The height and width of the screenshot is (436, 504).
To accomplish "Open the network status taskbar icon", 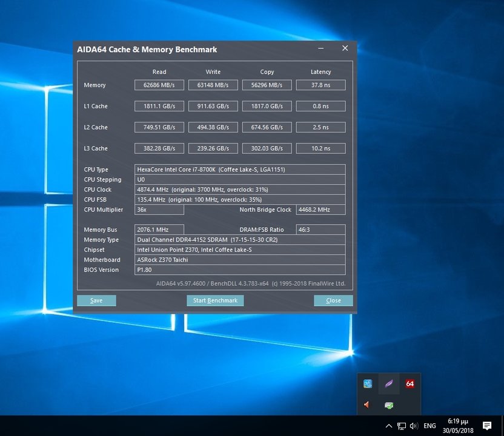I will (402, 426).
